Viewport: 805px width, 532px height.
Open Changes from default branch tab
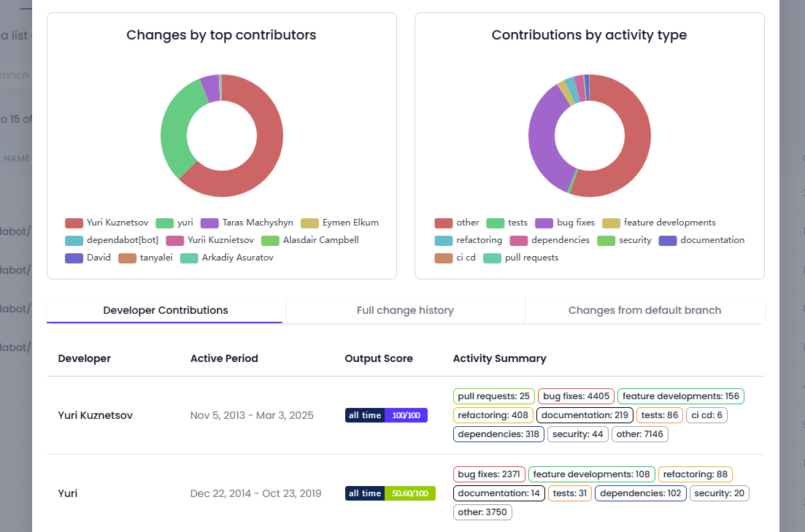click(x=645, y=310)
